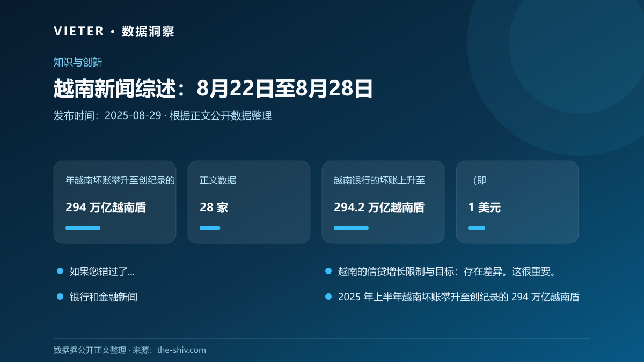Viewport: 644px width, 362px height.
Task: Select card label 越南银行的坏账上升至
Action: [x=379, y=180]
